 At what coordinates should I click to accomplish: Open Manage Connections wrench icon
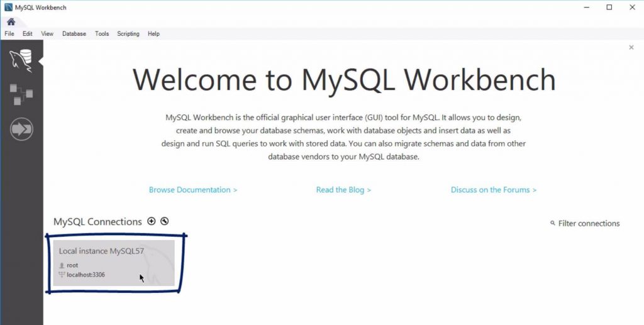click(164, 221)
